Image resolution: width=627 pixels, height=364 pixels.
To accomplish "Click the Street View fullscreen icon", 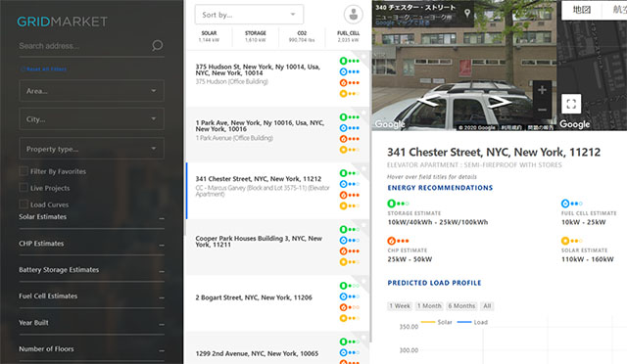I will pos(571,104).
